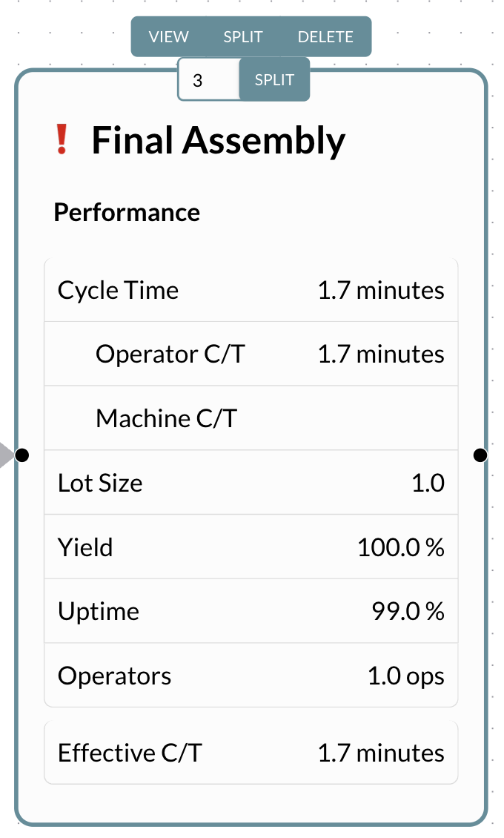This screenshot has height=838, width=504.
Task: Click the Lot Size value 1.0
Action: 428,484
